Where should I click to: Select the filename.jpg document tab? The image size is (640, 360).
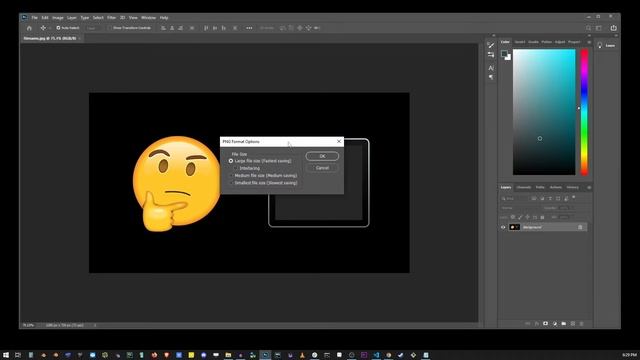pyautogui.click(x=49, y=38)
